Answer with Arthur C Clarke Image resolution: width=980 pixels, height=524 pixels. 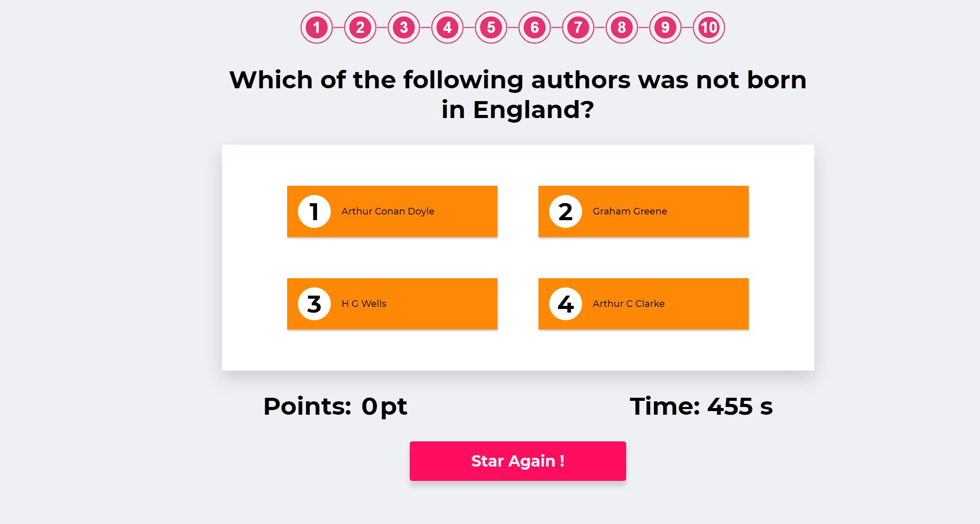tap(644, 304)
